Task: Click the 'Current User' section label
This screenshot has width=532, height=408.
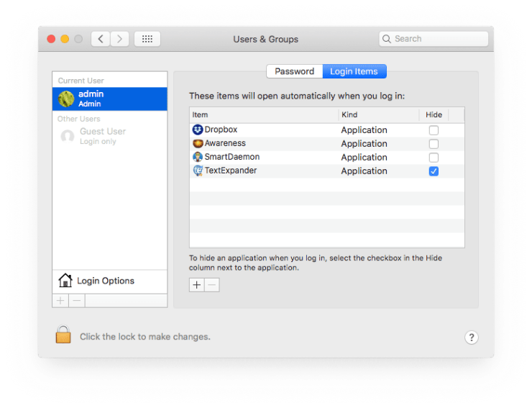Action: 81,81
